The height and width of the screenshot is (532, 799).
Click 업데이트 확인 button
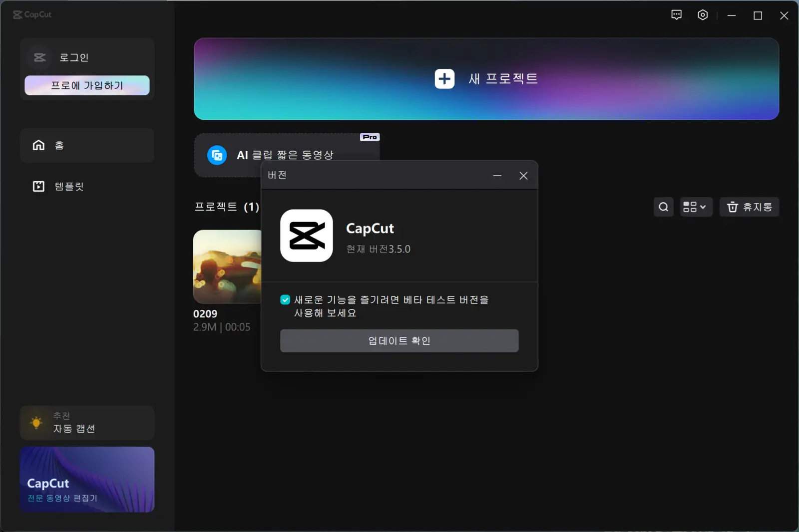click(399, 340)
